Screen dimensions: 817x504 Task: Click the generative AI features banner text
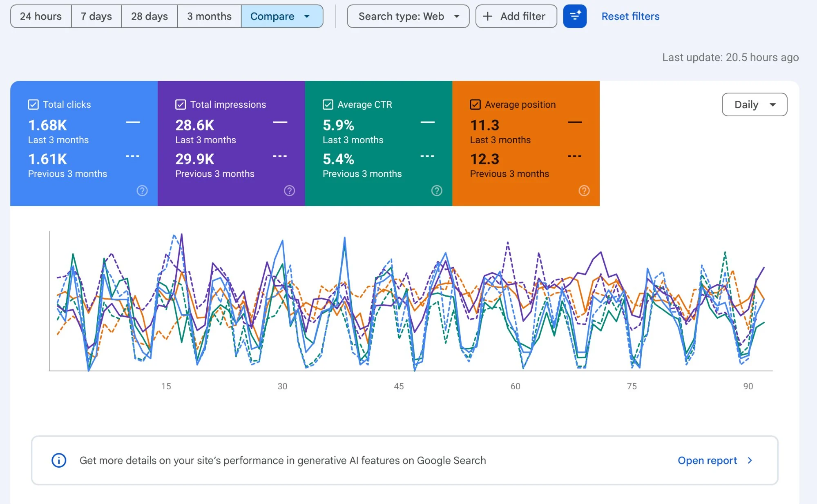coord(283,460)
